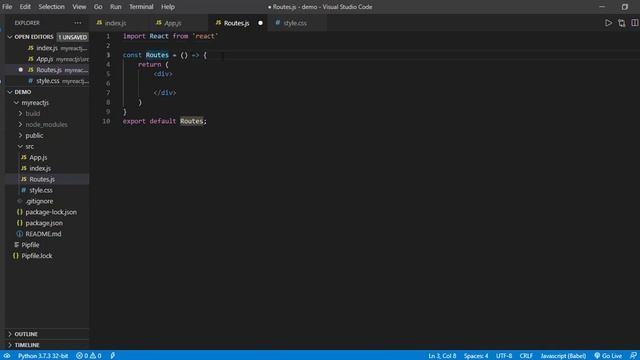
Task: Click 'react' string on line 1
Action: tap(205, 36)
